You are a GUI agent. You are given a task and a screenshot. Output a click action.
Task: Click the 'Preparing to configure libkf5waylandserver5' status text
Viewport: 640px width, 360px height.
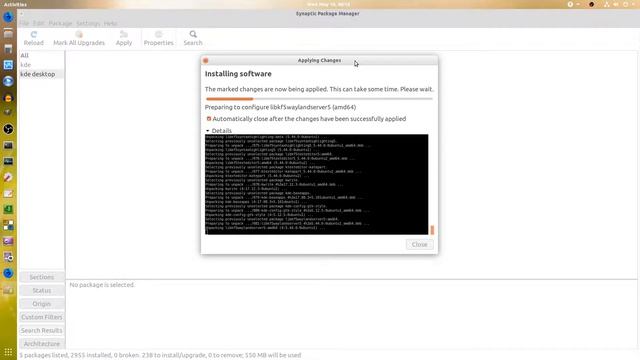coord(280,107)
